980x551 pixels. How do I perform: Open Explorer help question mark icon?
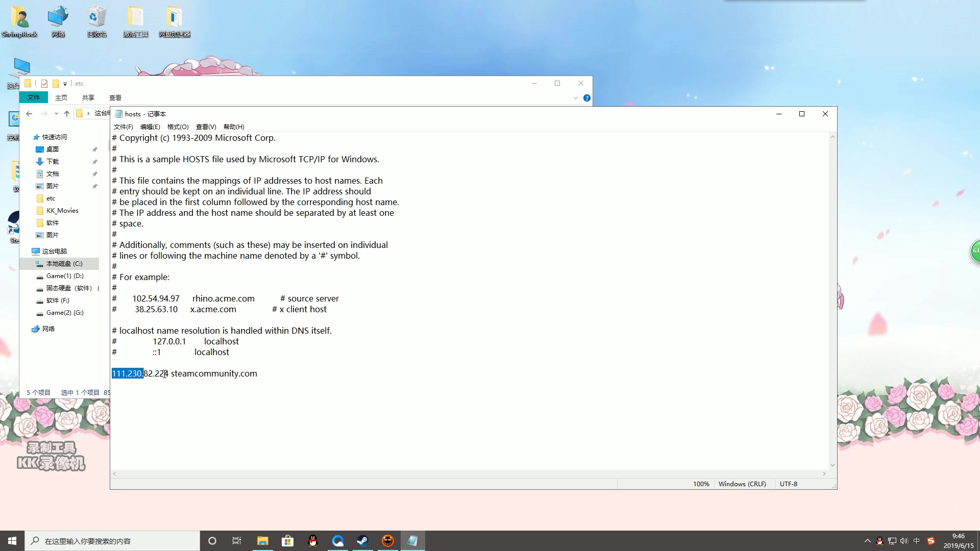click(586, 98)
